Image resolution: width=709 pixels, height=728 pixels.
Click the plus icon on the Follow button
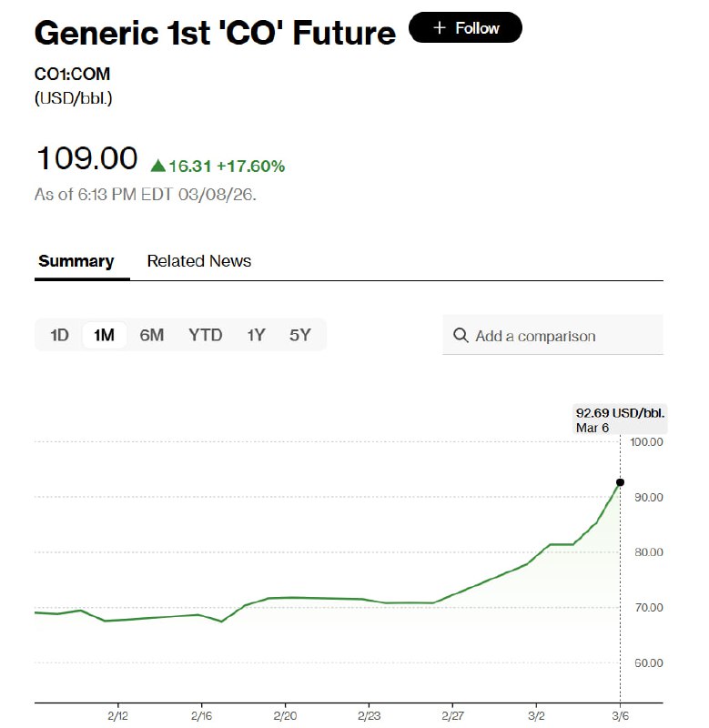pos(440,28)
